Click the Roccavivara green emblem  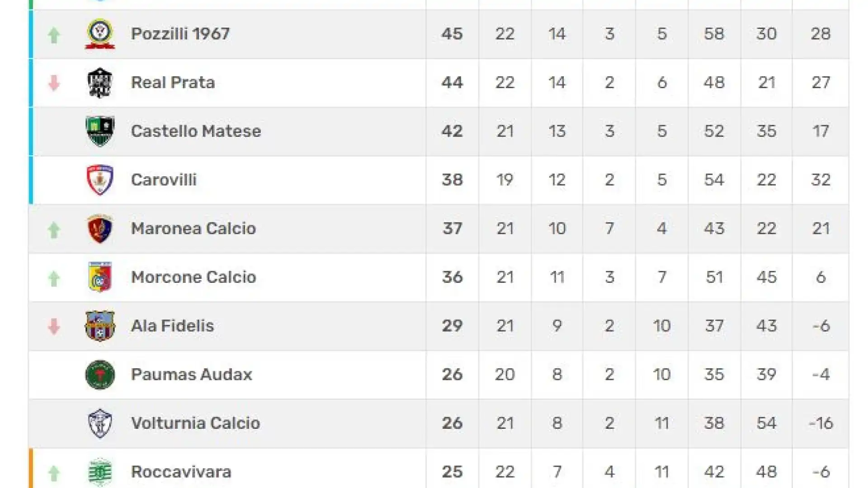[x=100, y=472]
